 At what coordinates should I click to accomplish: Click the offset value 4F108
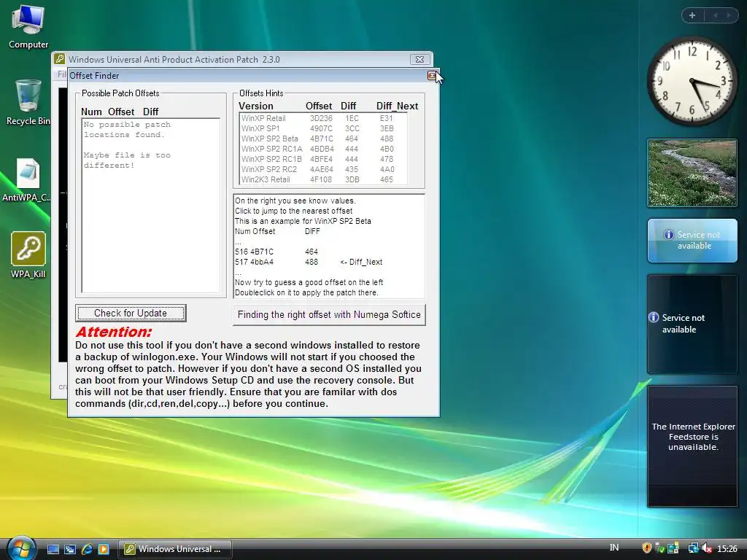point(321,179)
